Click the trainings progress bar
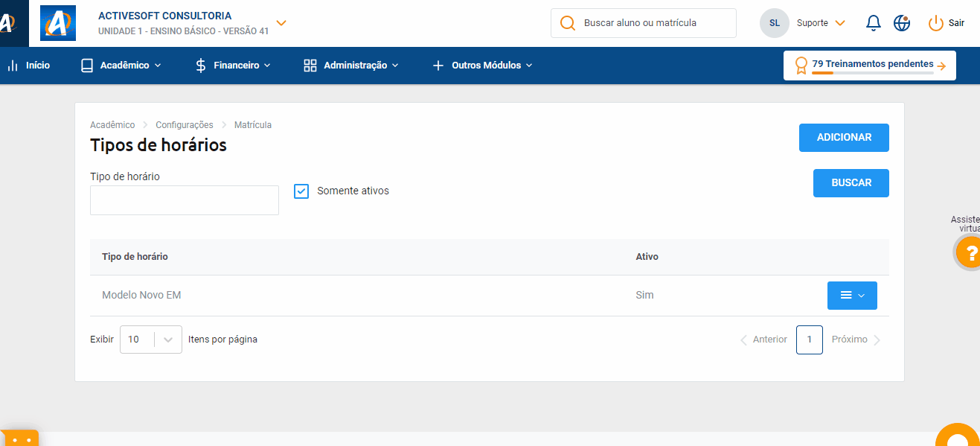This screenshot has width=980, height=446. [x=873, y=73]
